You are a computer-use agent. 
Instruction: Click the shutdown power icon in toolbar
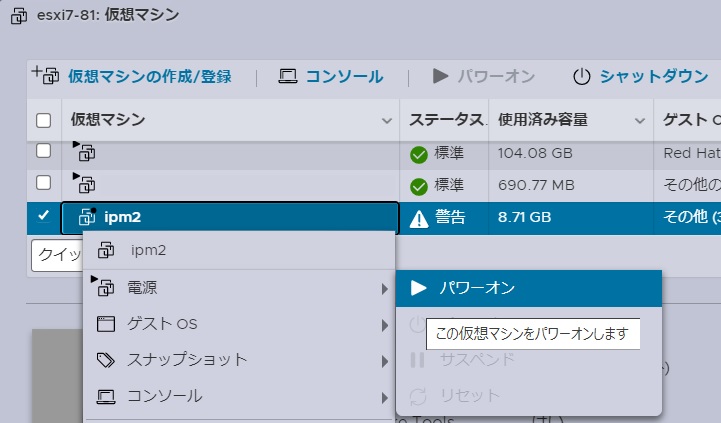click(x=582, y=77)
